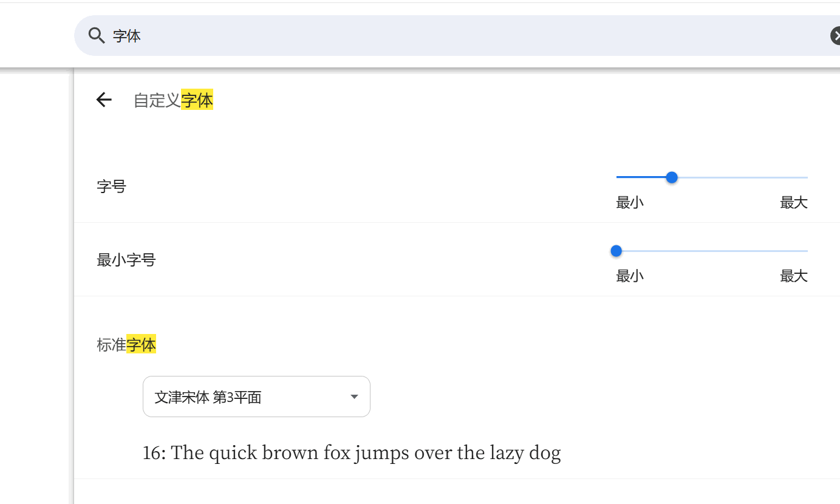
Task: Click 最小 under the minimum font size slider
Action: 629,276
